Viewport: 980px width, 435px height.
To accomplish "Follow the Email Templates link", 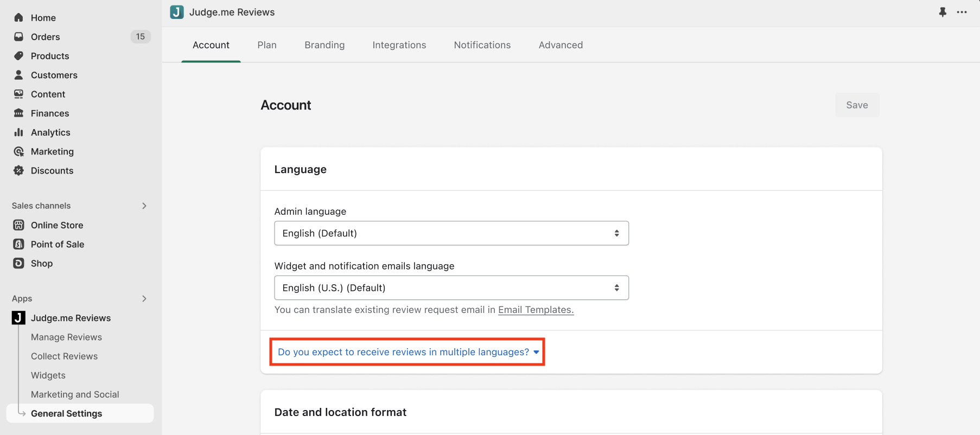I will tap(536, 310).
